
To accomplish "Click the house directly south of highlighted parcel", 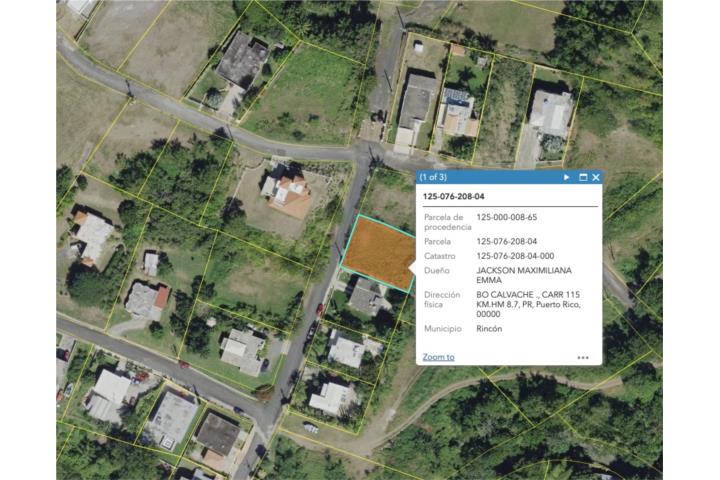I will click(x=365, y=297).
